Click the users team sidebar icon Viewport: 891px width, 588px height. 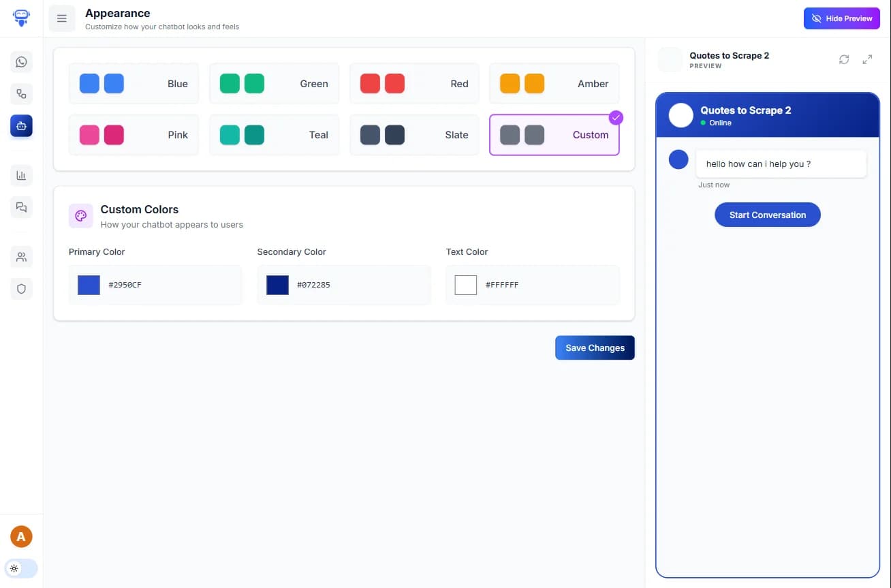[21, 257]
